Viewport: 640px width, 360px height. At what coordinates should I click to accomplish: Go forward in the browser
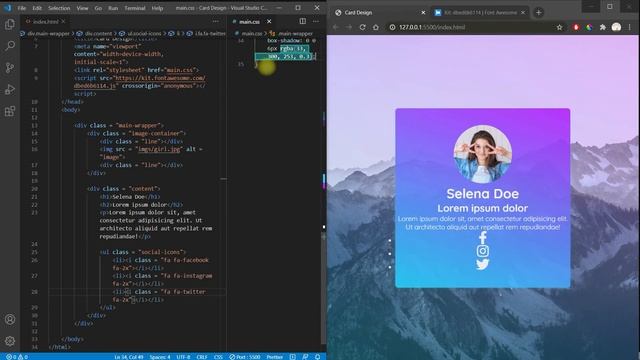pos(349,27)
